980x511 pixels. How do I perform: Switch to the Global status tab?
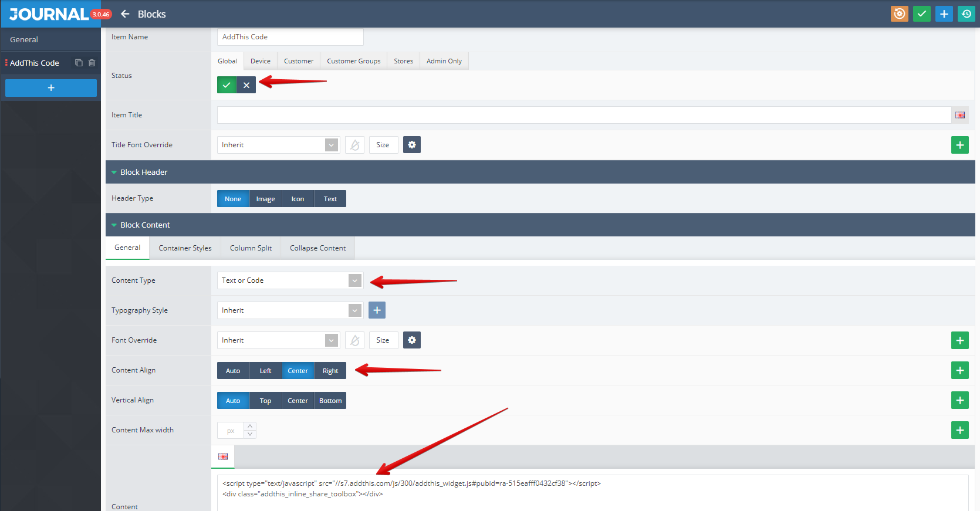(x=228, y=61)
